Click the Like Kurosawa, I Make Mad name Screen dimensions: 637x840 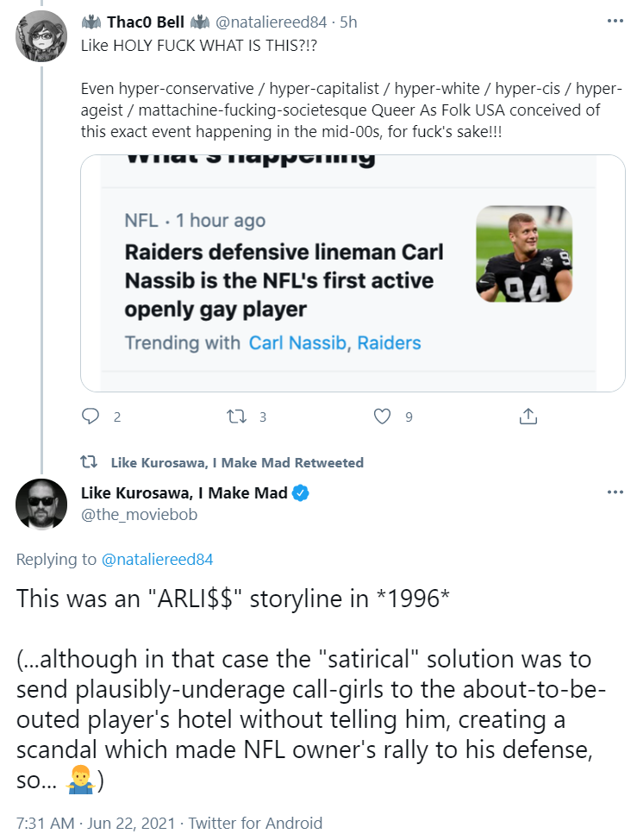(x=184, y=492)
